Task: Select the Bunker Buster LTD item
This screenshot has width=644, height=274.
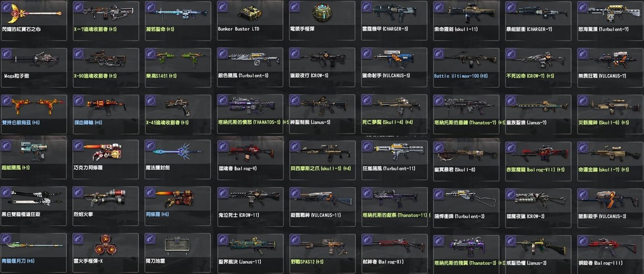Action: pos(250,21)
